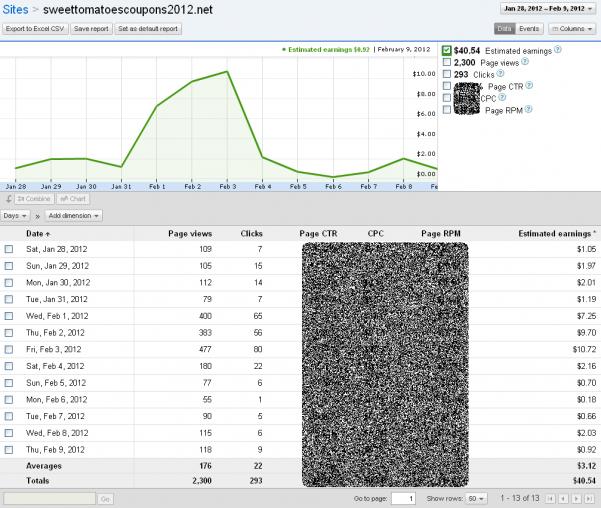Screen dimensions: 601x508
Task: Open the date range dropdown
Action: click(548, 8)
